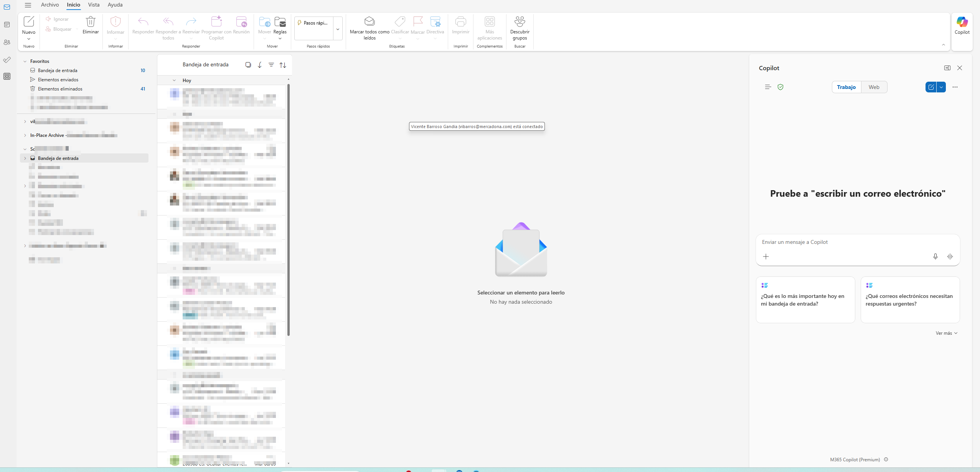Open the People contacts icon in left rail
The height and width of the screenshot is (472, 980).
pos(7,43)
